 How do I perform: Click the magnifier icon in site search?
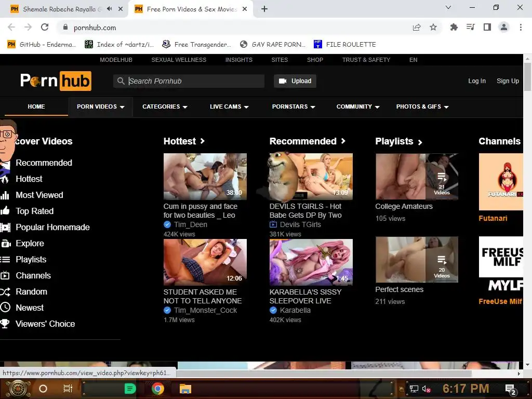point(121,81)
